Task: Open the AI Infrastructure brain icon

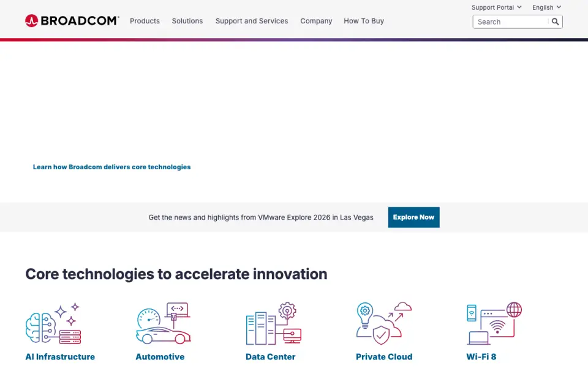Action: [x=53, y=323]
